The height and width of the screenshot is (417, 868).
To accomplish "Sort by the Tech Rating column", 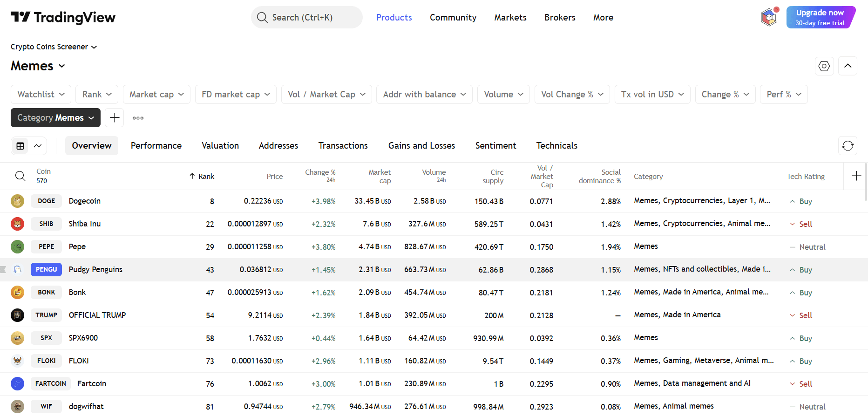I will (806, 176).
